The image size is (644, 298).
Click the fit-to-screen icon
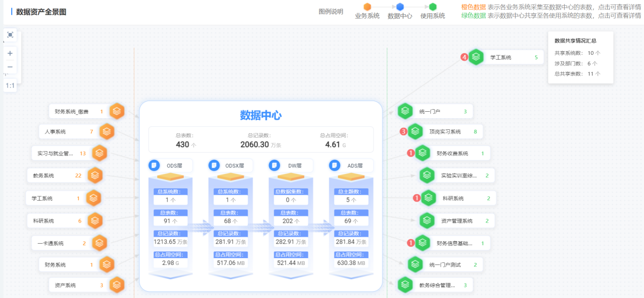tap(10, 35)
